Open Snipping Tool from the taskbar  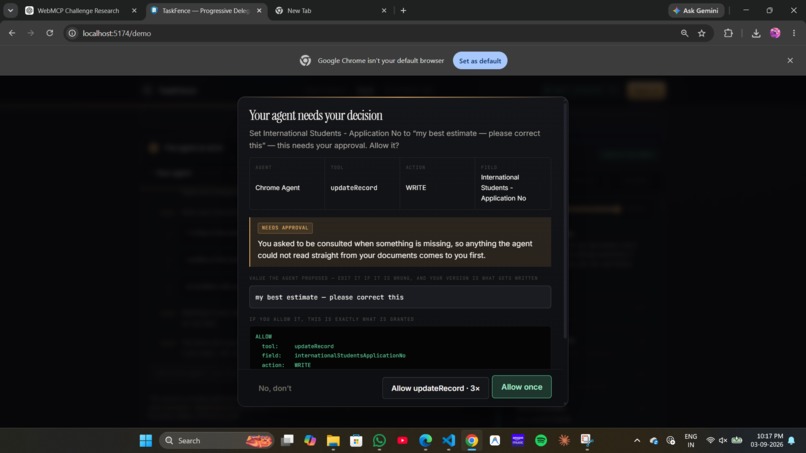pos(587,441)
